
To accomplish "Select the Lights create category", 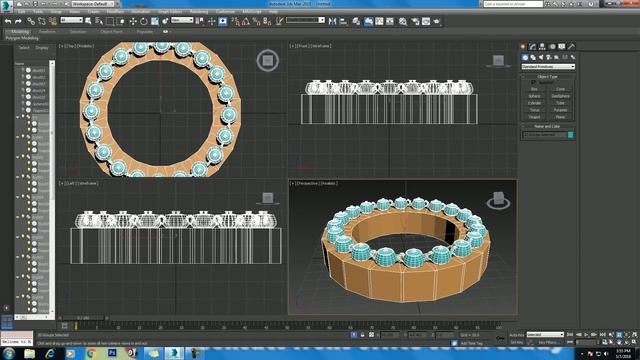I will click(x=541, y=57).
